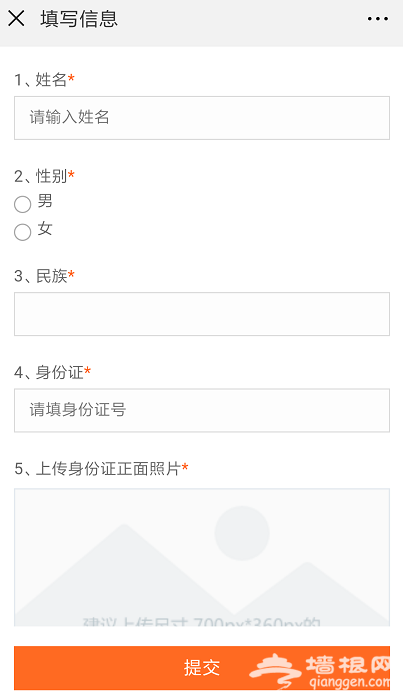Submit the form with 提交 button
The width and height of the screenshot is (403, 694).
click(x=202, y=667)
